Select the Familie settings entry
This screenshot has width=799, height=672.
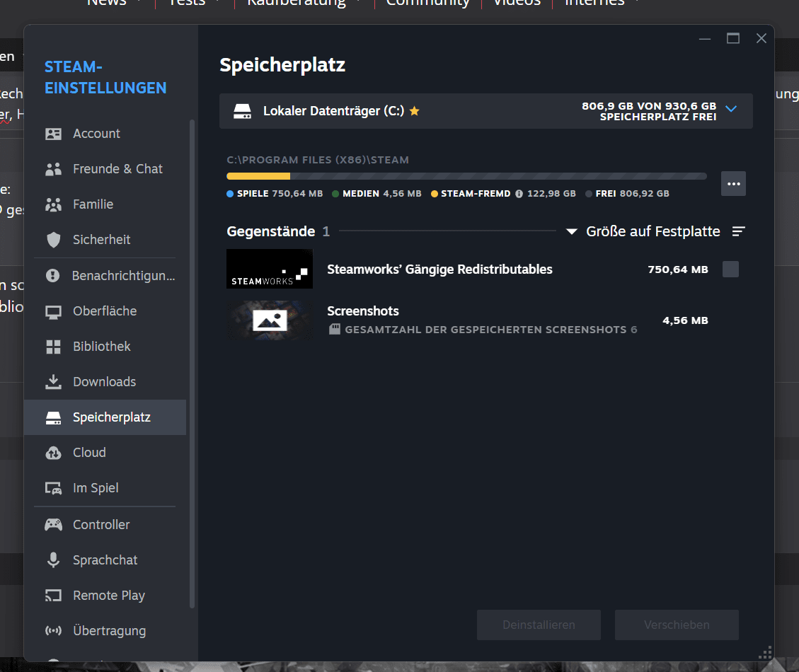point(105,204)
